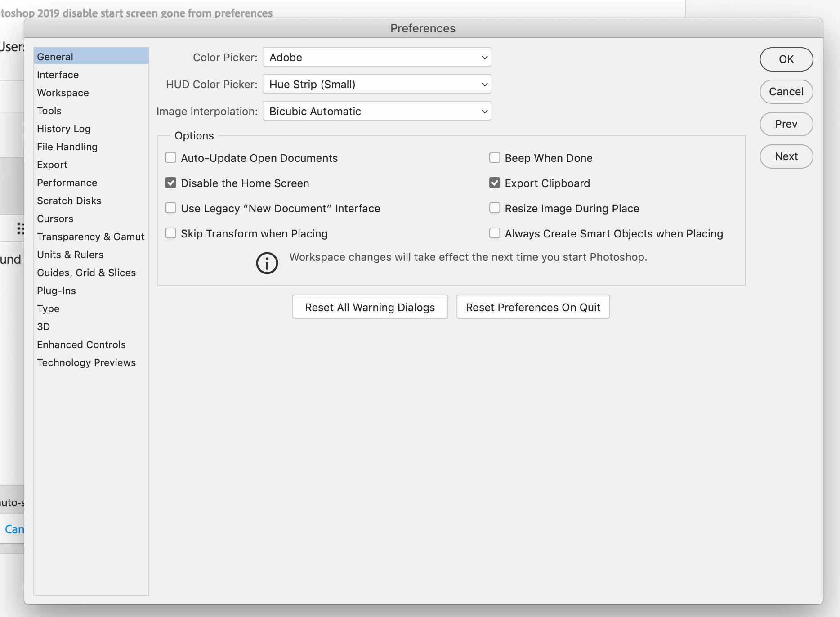Open Enhanced Controls preferences
Screen dimensions: 840x617
coord(91,344)
